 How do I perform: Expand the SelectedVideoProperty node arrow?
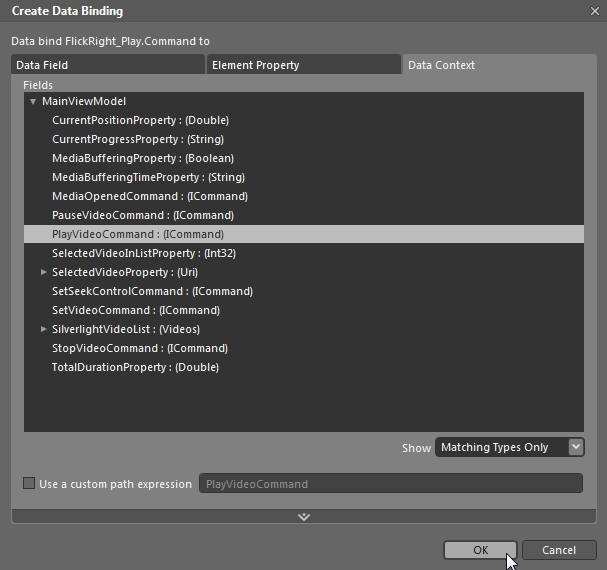point(44,272)
